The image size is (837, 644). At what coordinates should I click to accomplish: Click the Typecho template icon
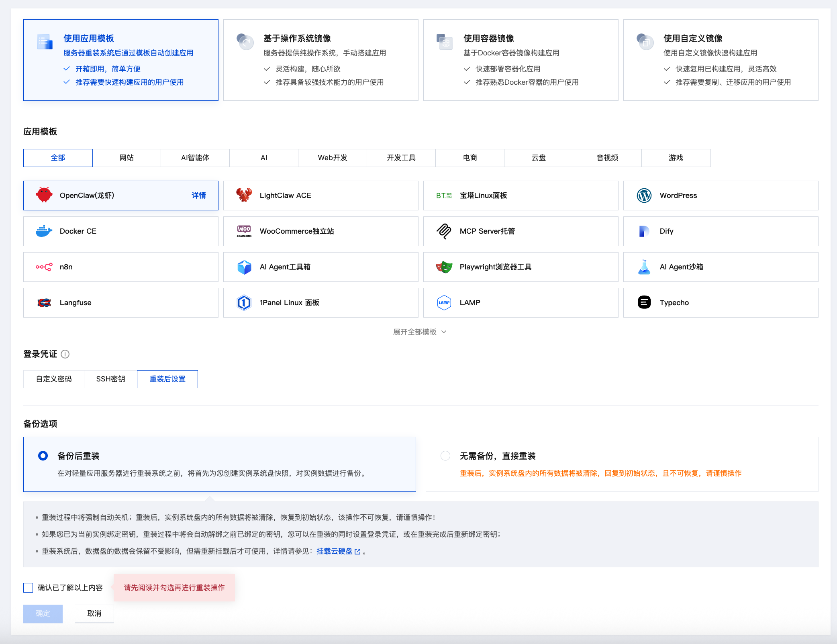[x=644, y=302]
